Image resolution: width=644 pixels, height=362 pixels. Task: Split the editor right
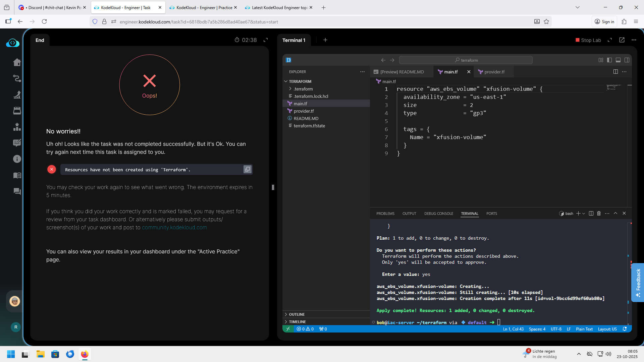tap(615, 72)
